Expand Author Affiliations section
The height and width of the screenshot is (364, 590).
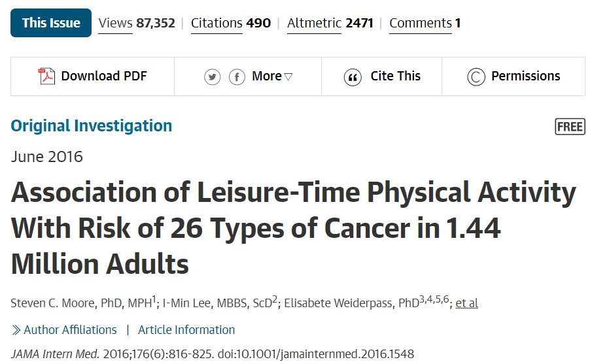(x=70, y=330)
